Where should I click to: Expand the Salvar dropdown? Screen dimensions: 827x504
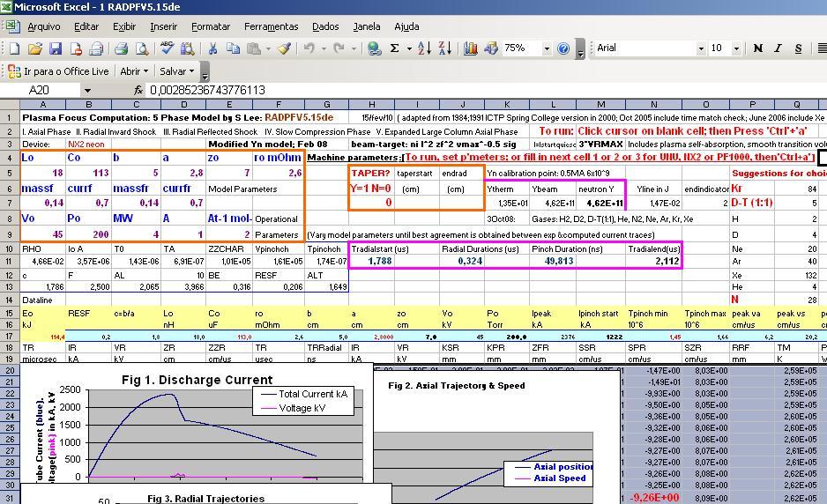click(191, 71)
